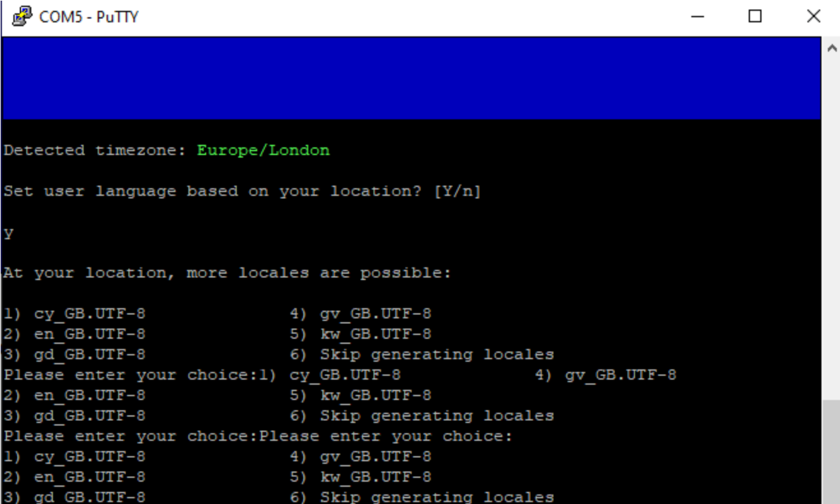Click the COM5 - PuTTY title text
This screenshot has width=840, height=504.
[x=89, y=17]
